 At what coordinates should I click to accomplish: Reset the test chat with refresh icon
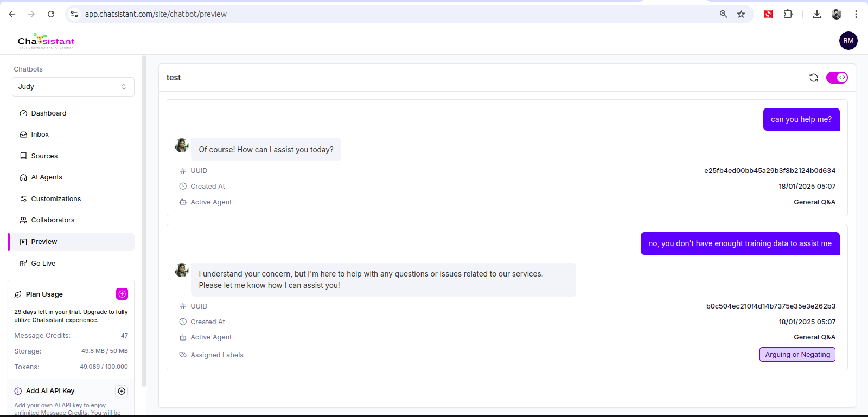814,78
